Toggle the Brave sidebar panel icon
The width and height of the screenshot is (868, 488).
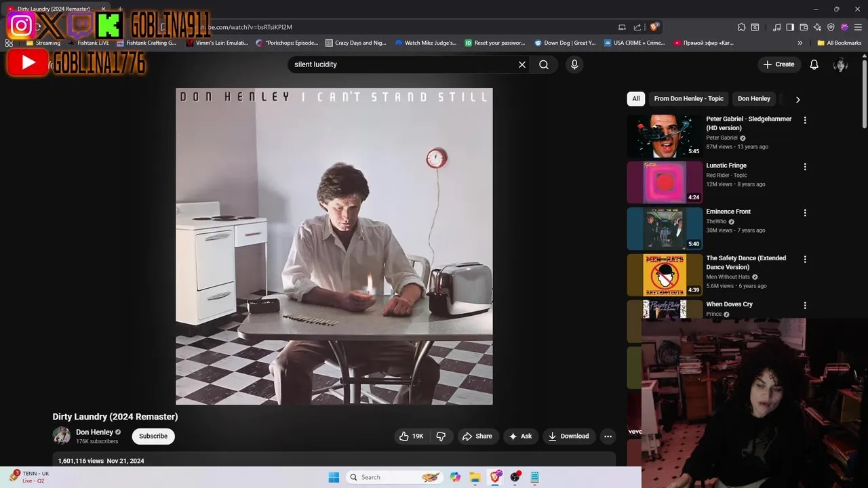[x=790, y=27]
